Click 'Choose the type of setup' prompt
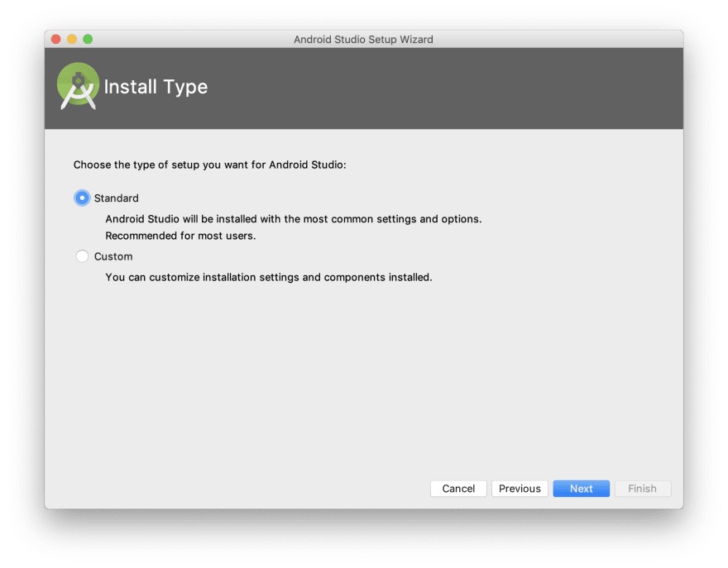728x568 pixels. pyautogui.click(x=210, y=165)
